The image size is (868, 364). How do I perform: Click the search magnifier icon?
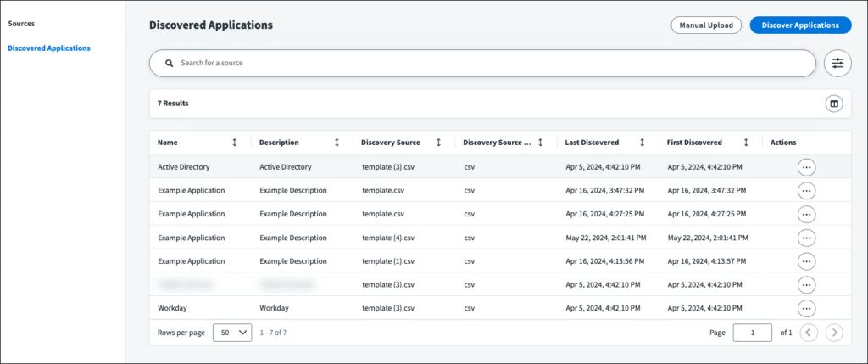click(x=169, y=63)
